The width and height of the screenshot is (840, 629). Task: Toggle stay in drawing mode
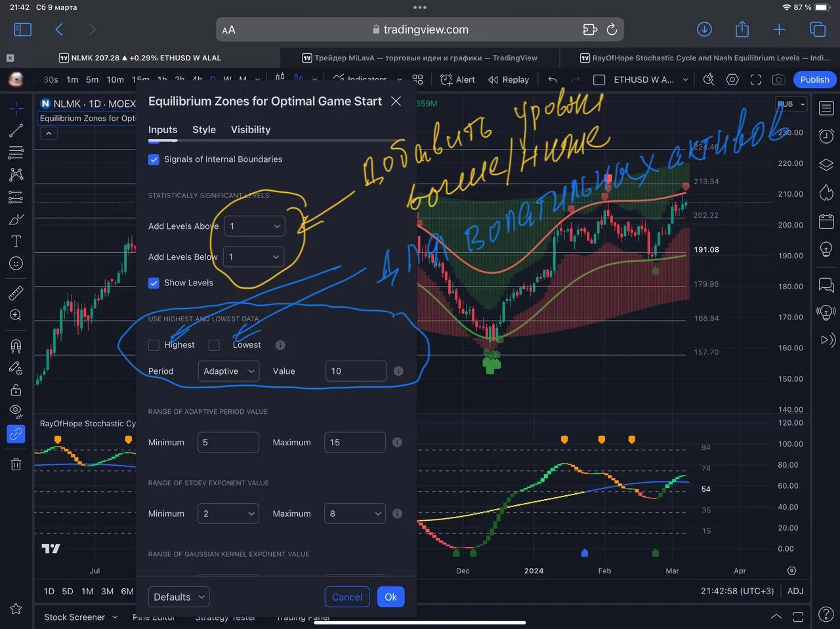pos(16,368)
